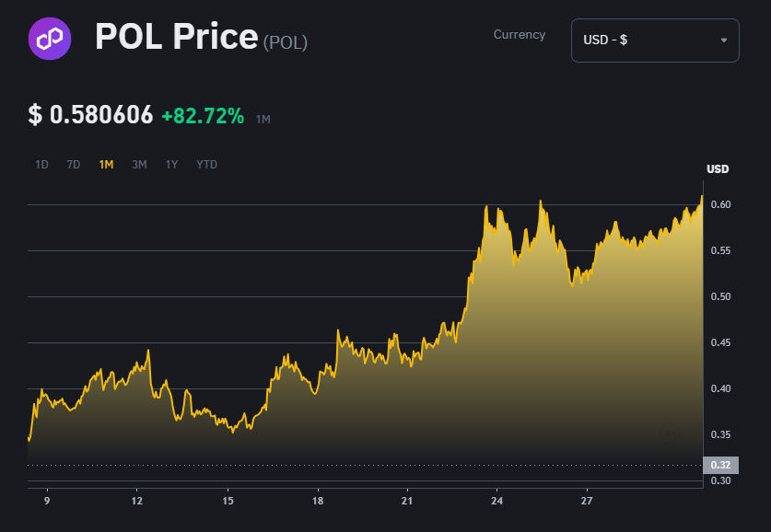Viewport: 771px width, 532px height.
Task: Click date label 9 on x-axis
Action: [47, 501]
